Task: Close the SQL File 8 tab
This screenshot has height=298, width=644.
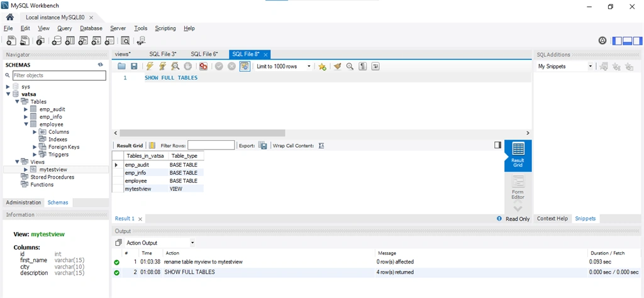Action: point(266,55)
